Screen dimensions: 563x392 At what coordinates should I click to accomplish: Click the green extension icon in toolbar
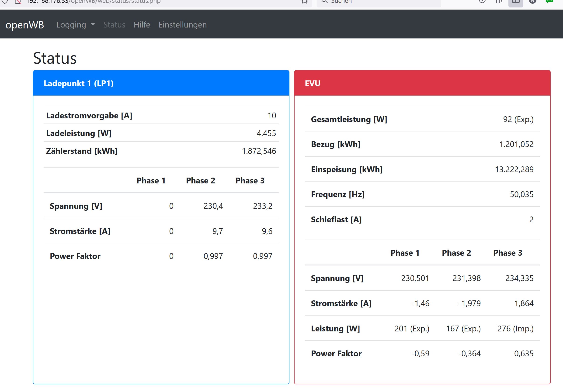549,1
